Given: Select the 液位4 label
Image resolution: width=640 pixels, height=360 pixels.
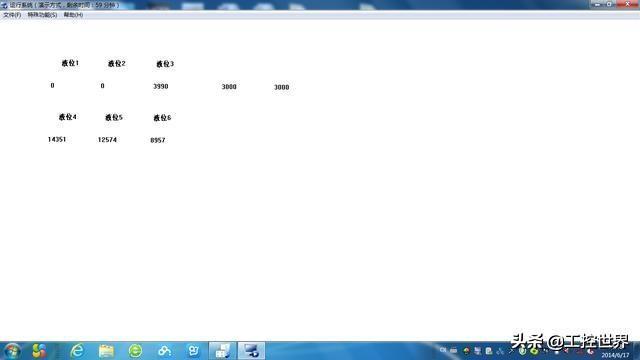Looking at the screenshot, I should (68, 117).
